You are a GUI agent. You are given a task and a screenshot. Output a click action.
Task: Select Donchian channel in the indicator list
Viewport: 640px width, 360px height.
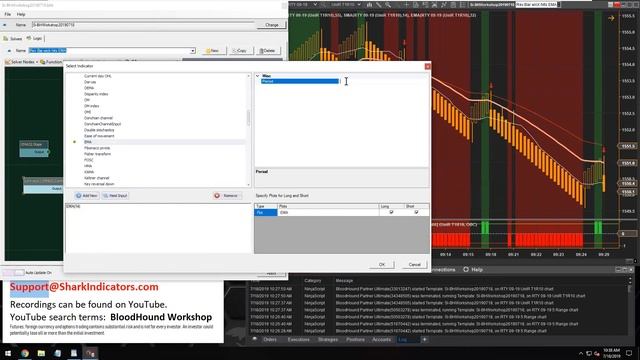coord(98,118)
